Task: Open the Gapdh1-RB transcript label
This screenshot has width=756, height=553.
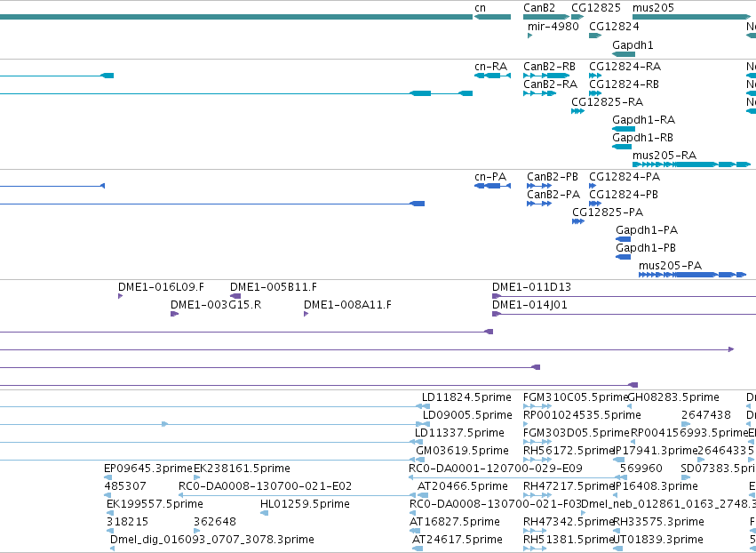Action: [x=642, y=138]
